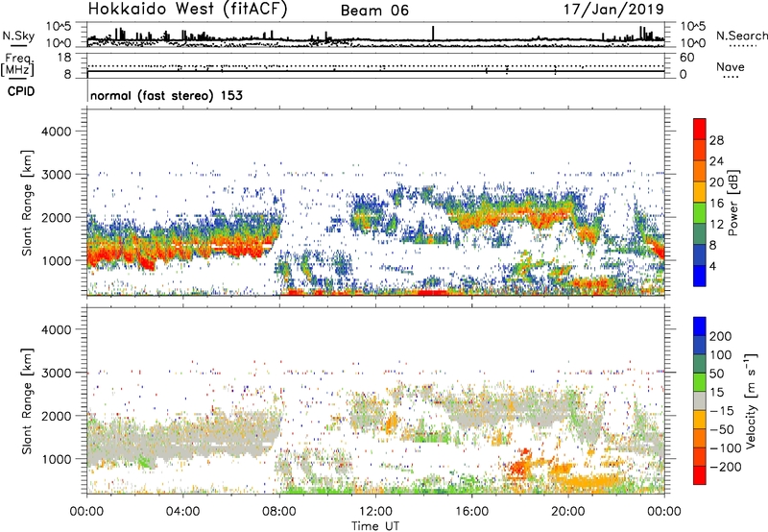Select the red bottom segment of Velocity colorbar
The width and height of the screenshot is (768, 532).
click(700, 475)
